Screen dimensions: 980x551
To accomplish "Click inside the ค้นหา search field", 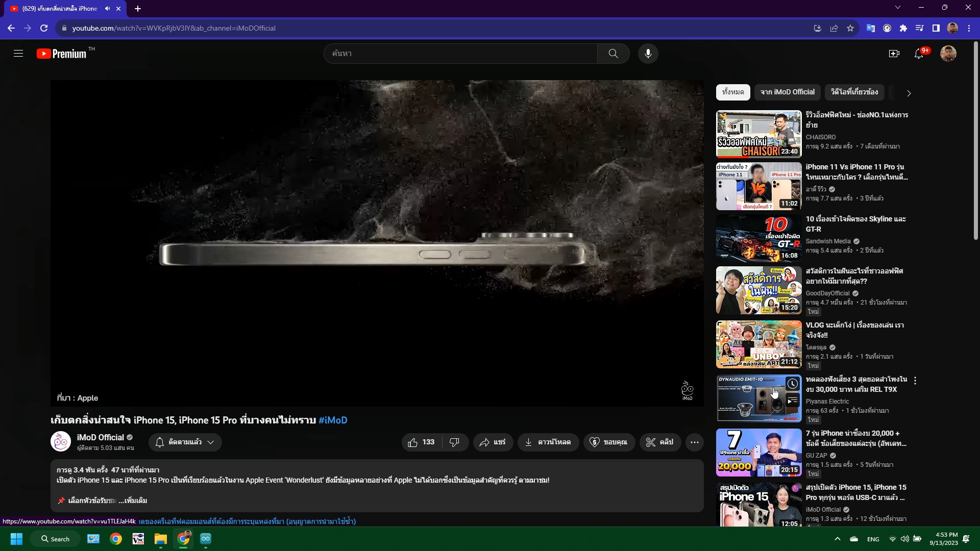I will tap(460, 54).
